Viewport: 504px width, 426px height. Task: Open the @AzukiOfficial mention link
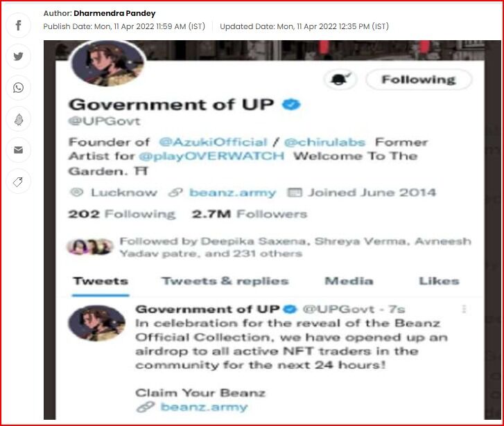[213, 142]
